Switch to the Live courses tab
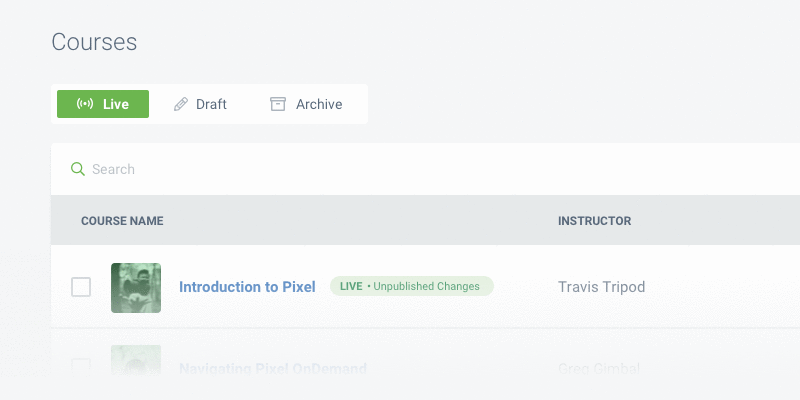 click(x=103, y=104)
